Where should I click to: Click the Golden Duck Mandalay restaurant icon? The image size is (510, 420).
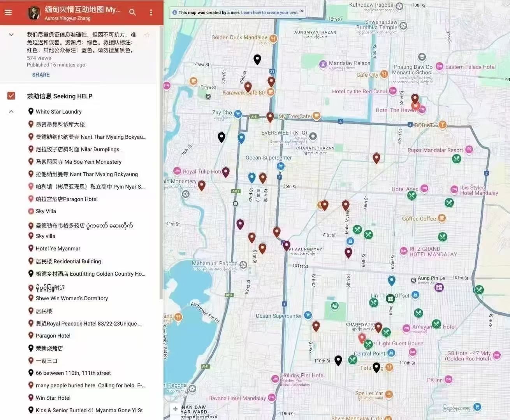point(273,38)
